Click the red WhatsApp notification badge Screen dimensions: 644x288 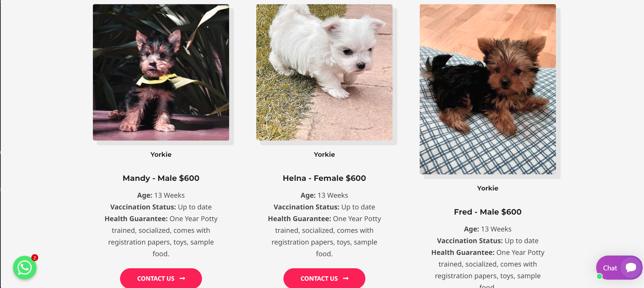pyautogui.click(x=35, y=258)
